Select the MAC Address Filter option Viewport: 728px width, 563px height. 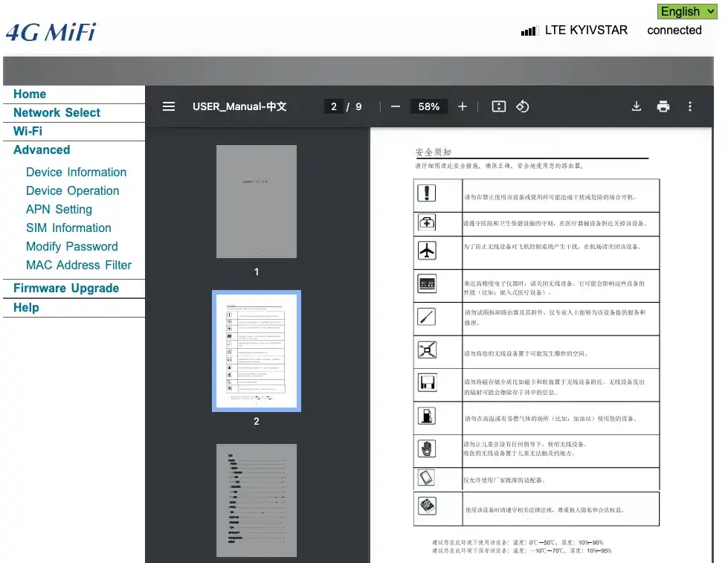[79, 265]
